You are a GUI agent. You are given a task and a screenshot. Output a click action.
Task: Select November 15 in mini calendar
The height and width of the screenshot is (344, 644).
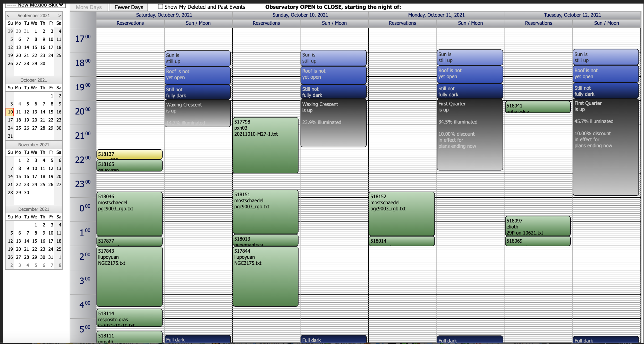[x=18, y=177]
